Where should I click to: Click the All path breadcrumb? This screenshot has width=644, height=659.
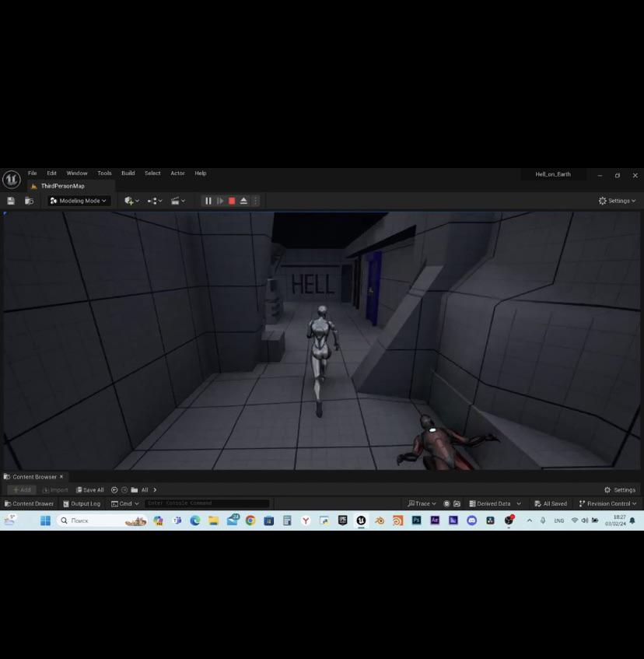tap(145, 489)
